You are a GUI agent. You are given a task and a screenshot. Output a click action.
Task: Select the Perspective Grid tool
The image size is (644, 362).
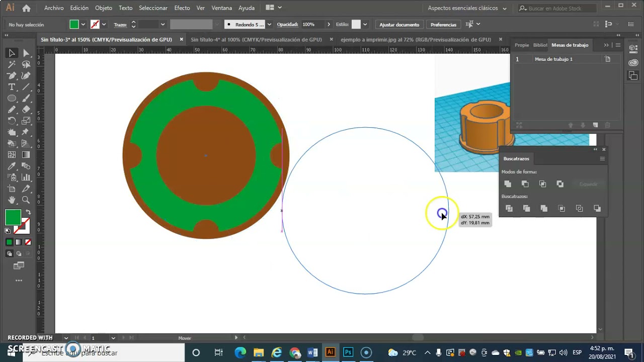click(26, 144)
